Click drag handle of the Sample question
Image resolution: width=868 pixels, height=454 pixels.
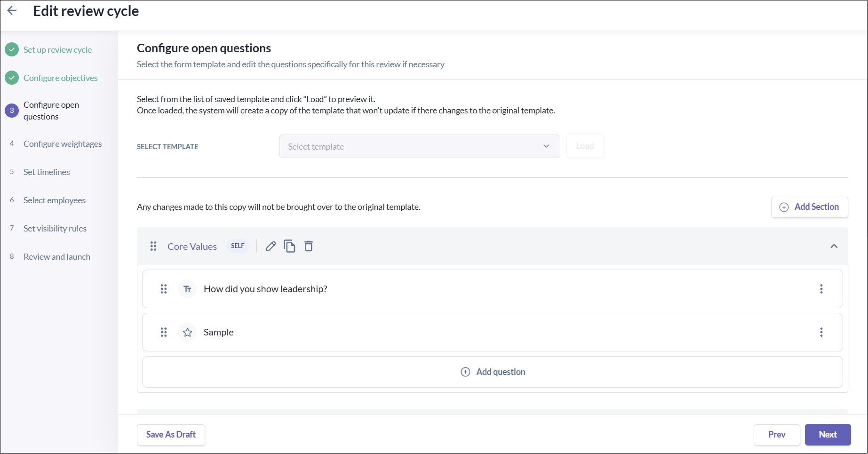click(164, 332)
